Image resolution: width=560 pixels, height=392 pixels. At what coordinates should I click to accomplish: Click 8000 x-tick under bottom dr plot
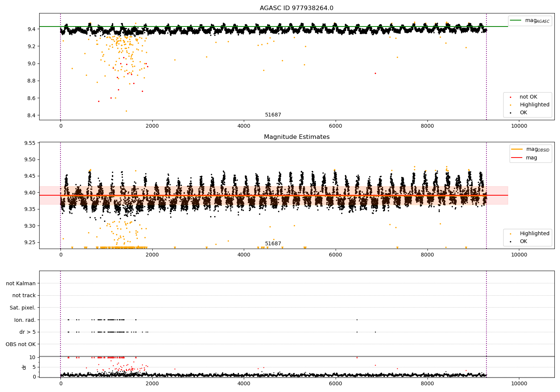427,383
